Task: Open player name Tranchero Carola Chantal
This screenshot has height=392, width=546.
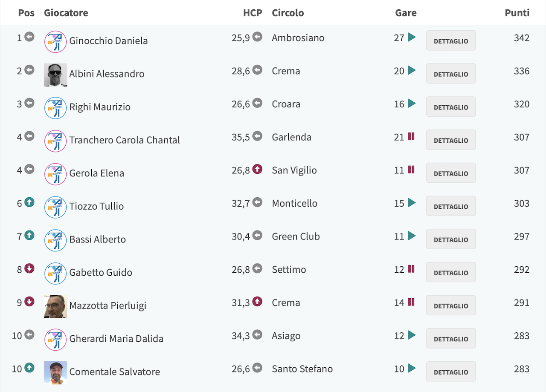Action: [125, 140]
